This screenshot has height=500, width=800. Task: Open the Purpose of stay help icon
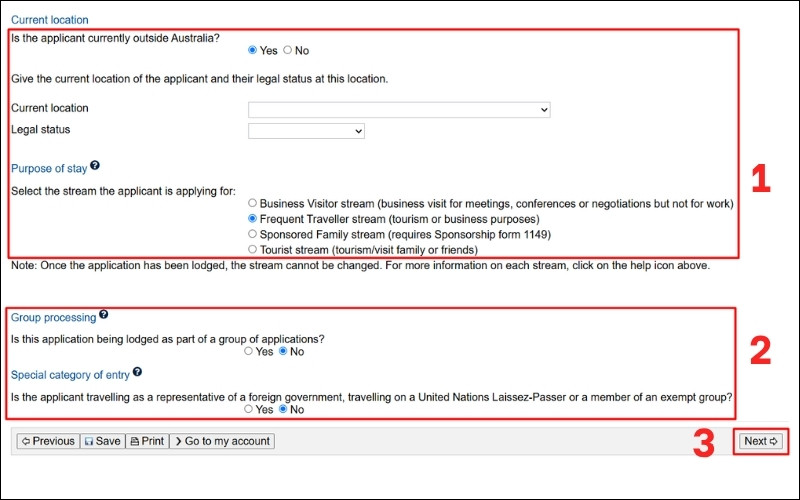pos(95,166)
